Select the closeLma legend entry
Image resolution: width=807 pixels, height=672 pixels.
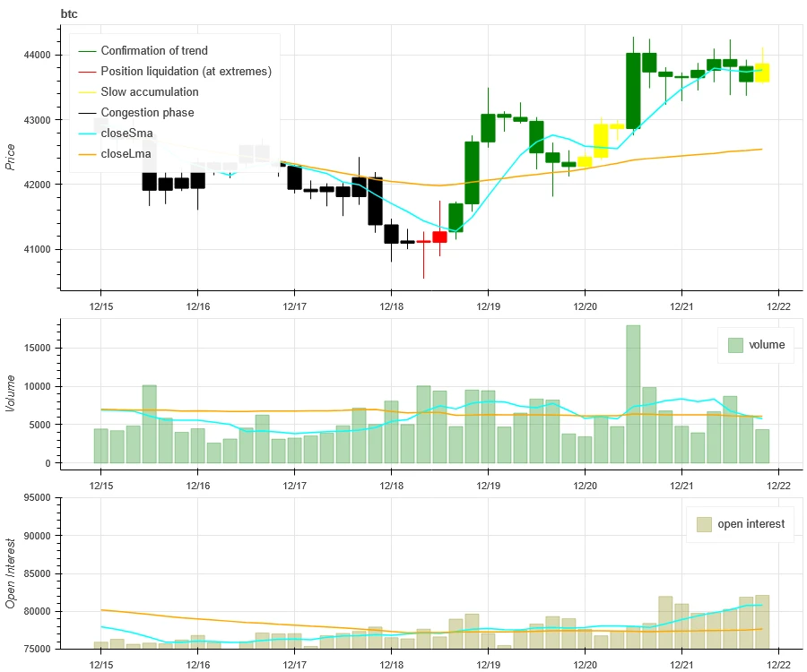point(126,154)
